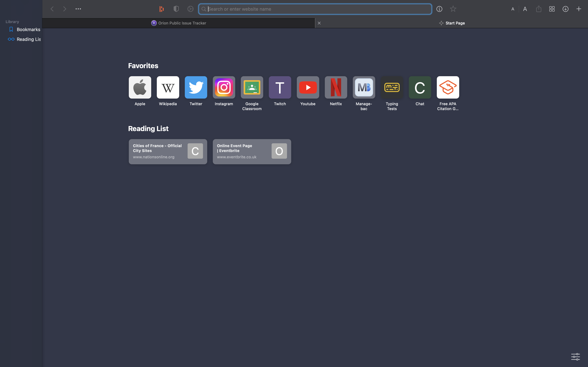
Task: Open the share icon in toolbar
Action: [538, 9]
